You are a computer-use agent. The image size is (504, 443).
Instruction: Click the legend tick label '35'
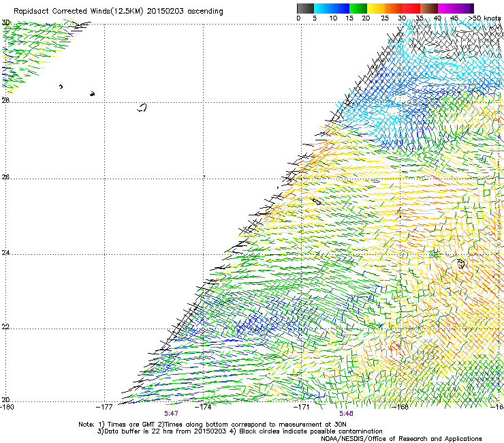click(x=420, y=18)
